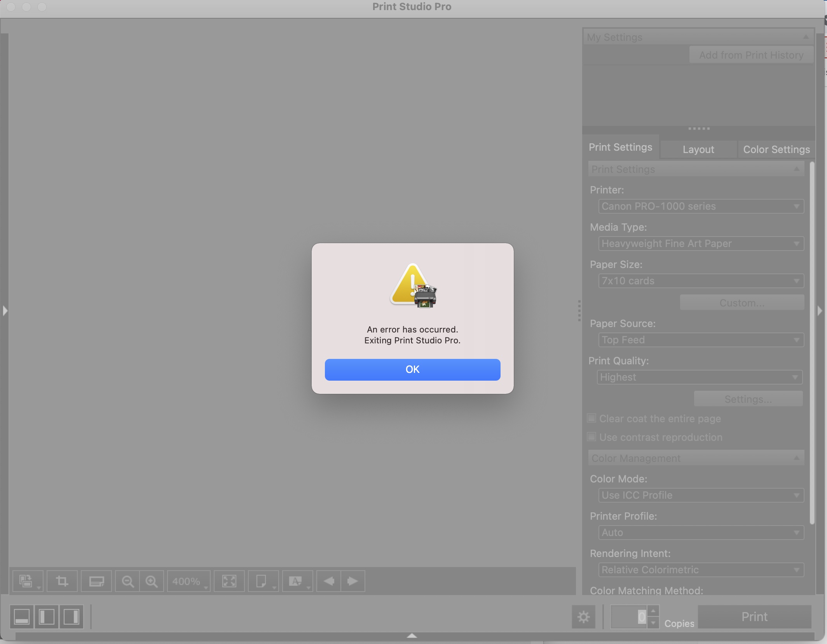
Task: Switch to the Color Settings tab
Action: point(776,150)
